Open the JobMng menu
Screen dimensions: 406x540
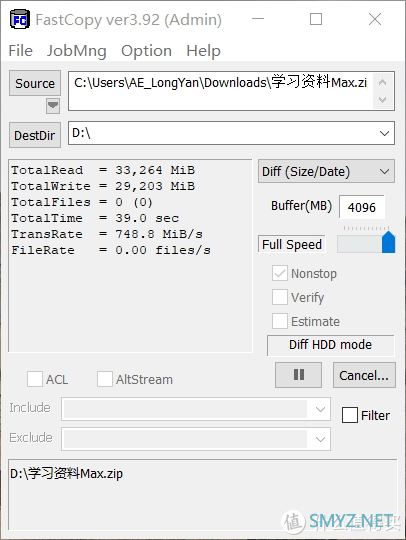pyautogui.click(x=77, y=51)
